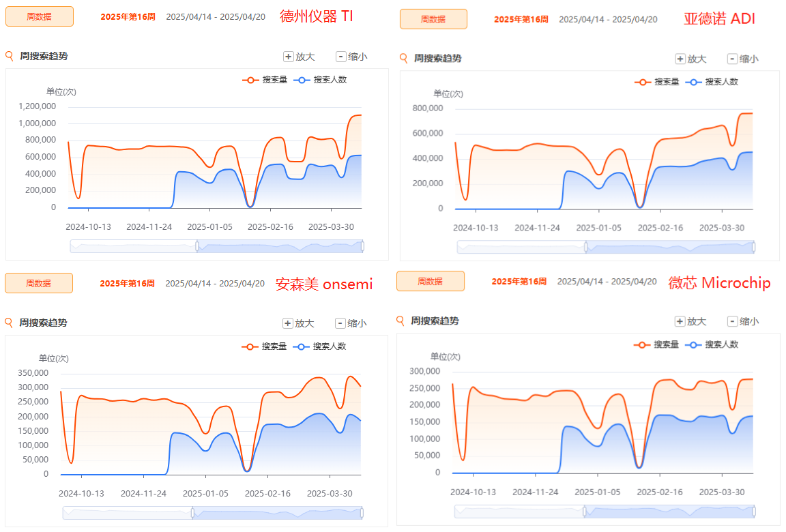
Task: Click the 1,200,000 y-axis label in the TI chart
Action: point(37,106)
